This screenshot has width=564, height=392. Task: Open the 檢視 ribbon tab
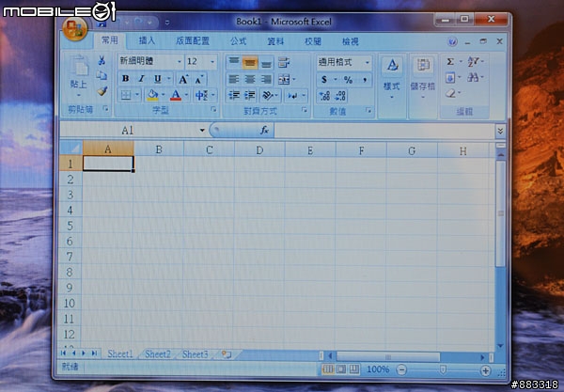tap(350, 41)
